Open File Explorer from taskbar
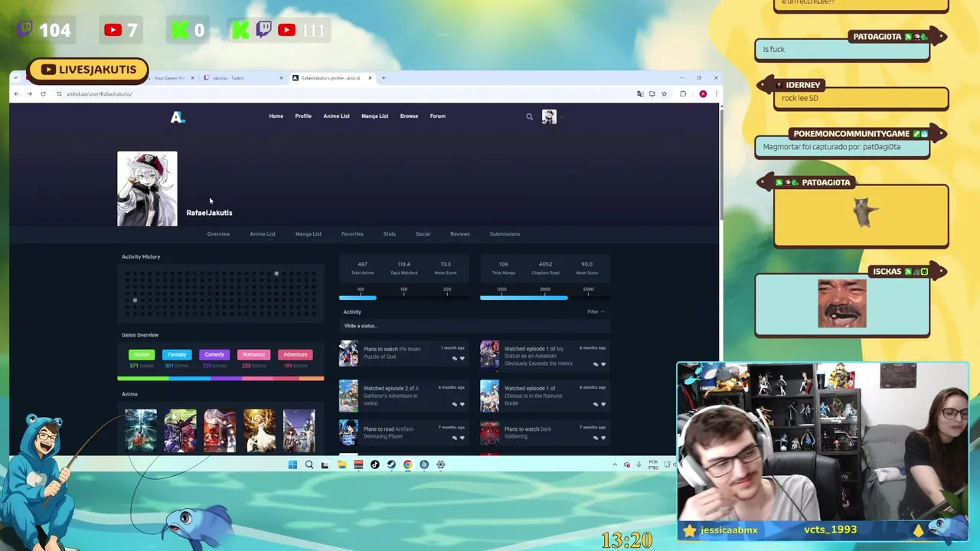Viewport: 980px width, 551px height. click(341, 465)
